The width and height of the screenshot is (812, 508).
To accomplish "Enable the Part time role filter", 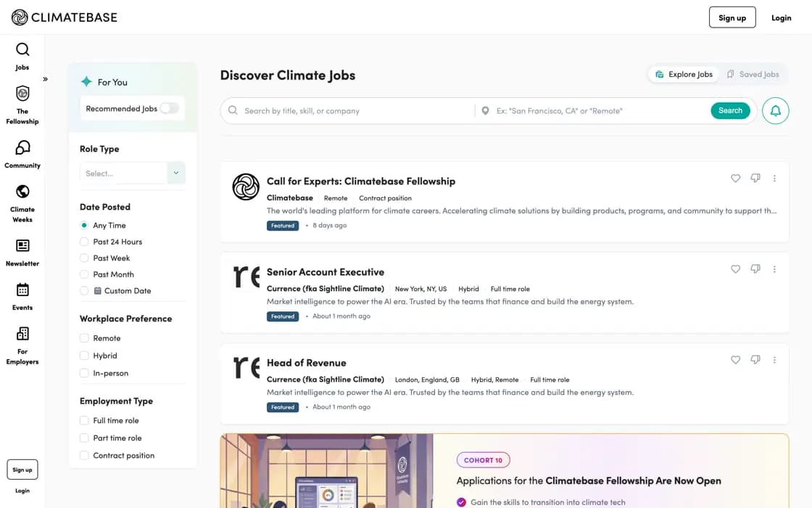I will 84,438.
